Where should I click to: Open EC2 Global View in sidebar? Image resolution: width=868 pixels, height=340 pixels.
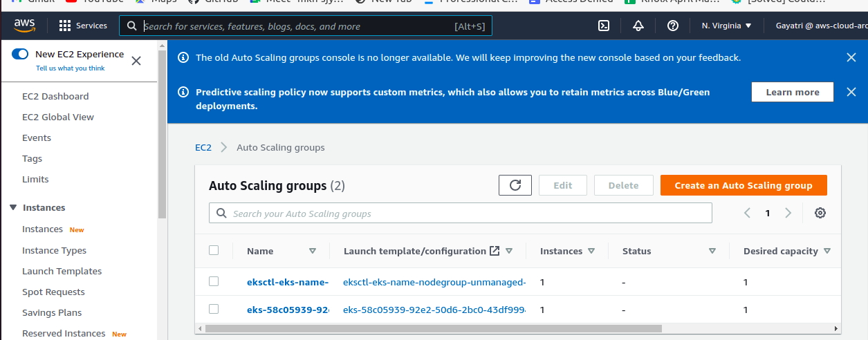[x=58, y=117]
